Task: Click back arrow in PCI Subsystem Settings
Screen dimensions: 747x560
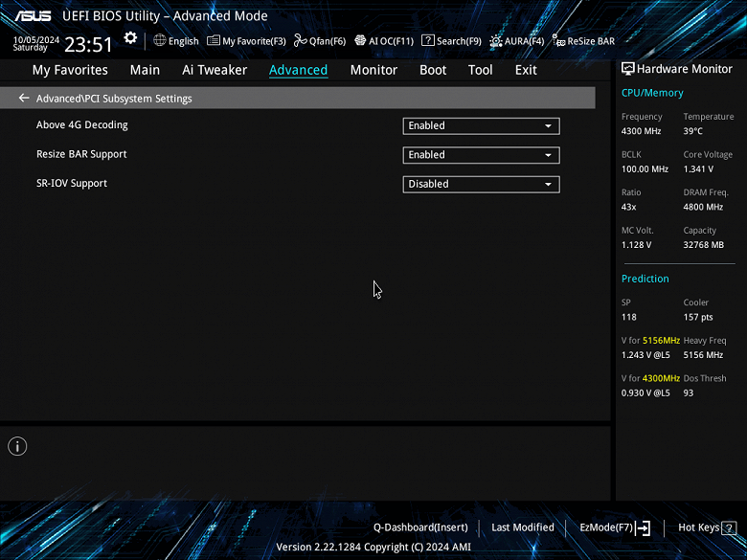Action: tap(23, 98)
